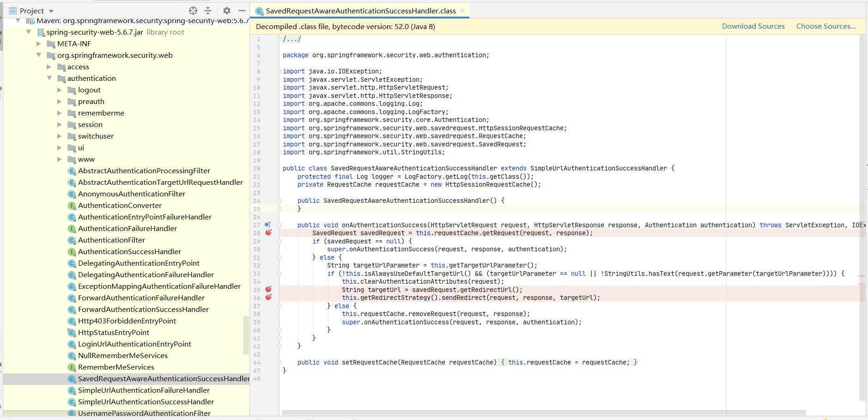The width and height of the screenshot is (868, 420).
Task: Toggle the breakpoint on line 36
Action: (x=268, y=298)
